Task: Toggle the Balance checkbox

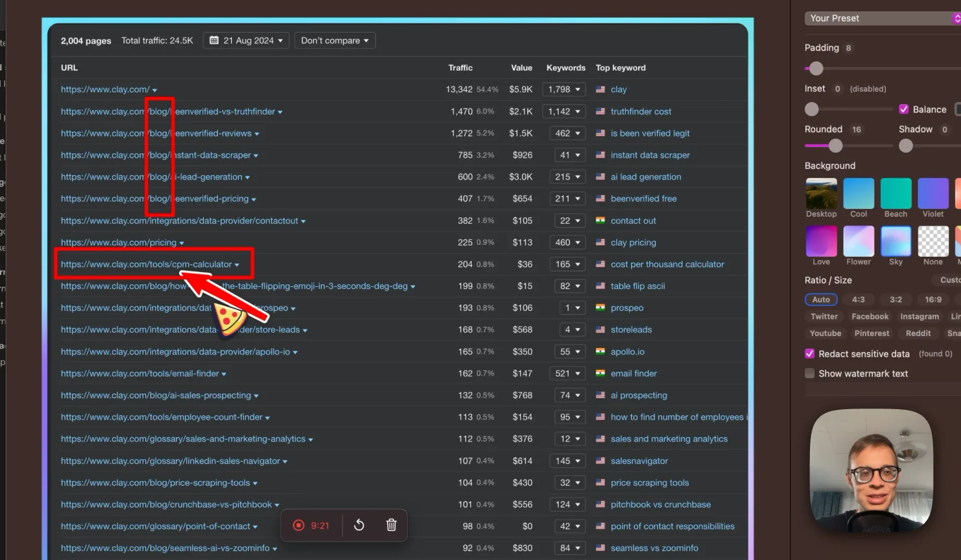Action: pos(903,109)
